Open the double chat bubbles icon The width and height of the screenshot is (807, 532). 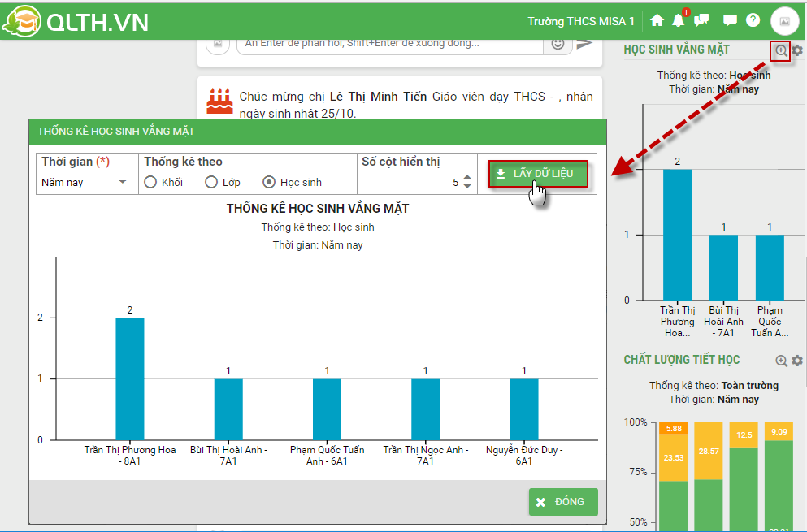tap(701, 20)
